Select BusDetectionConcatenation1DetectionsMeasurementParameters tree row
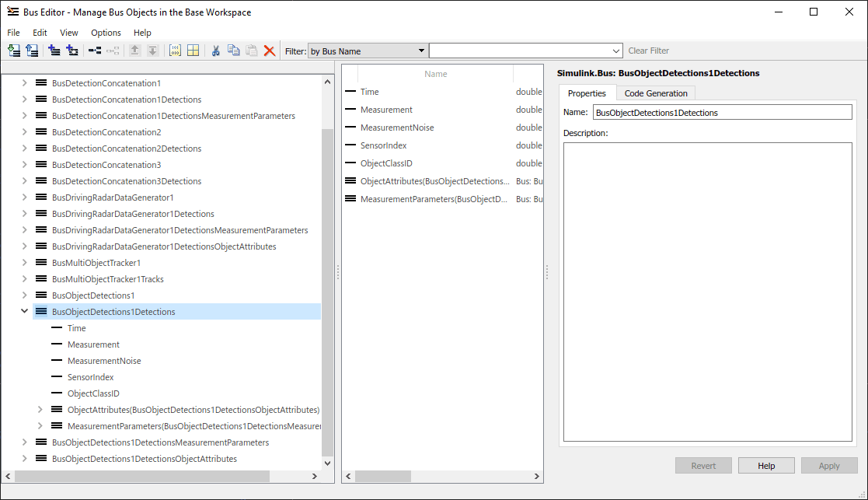The image size is (868, 500). tap(173, 116)
